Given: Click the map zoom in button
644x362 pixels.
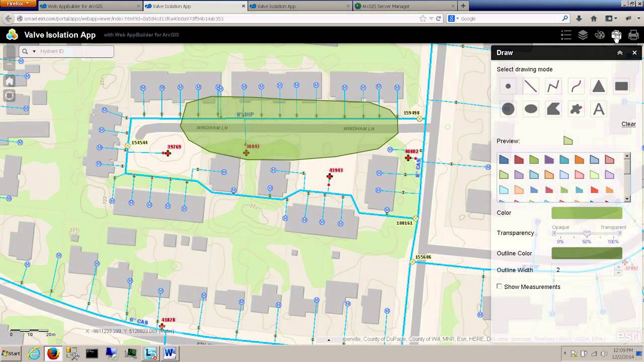Looking at the screenshot, I should point(10,51).
